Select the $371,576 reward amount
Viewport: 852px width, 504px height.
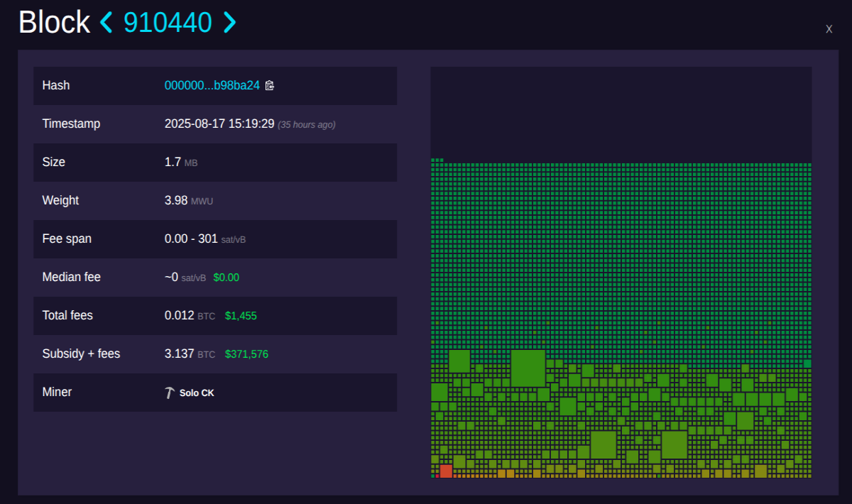246,354
